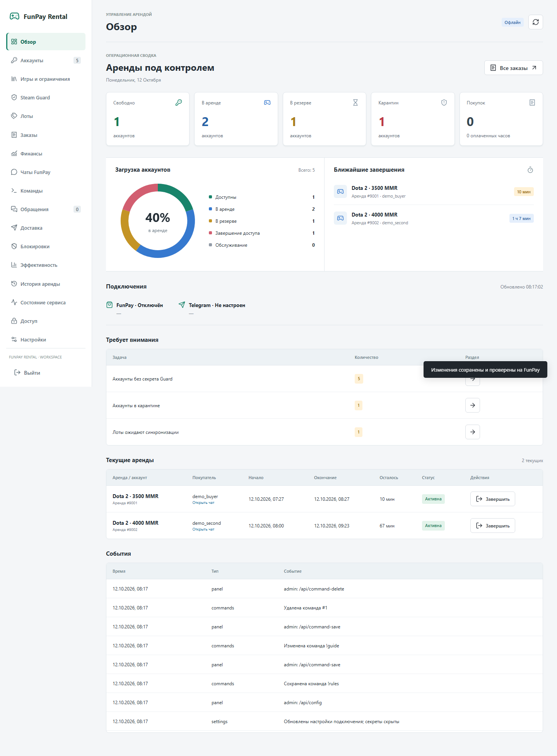The height and width of the screenshot is (756, 557).
Task: Click the shield icon on Карантин card
Action: (444, 102)
